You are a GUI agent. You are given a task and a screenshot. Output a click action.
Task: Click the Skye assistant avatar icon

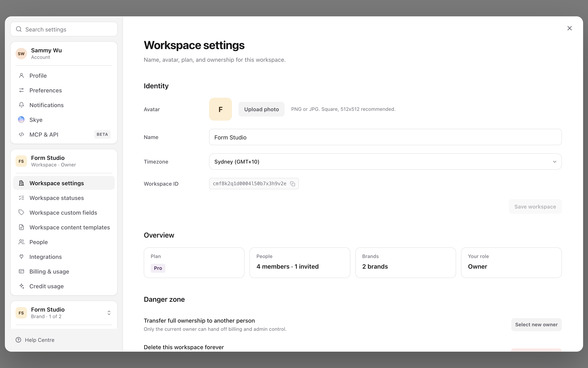coord(21,120)
